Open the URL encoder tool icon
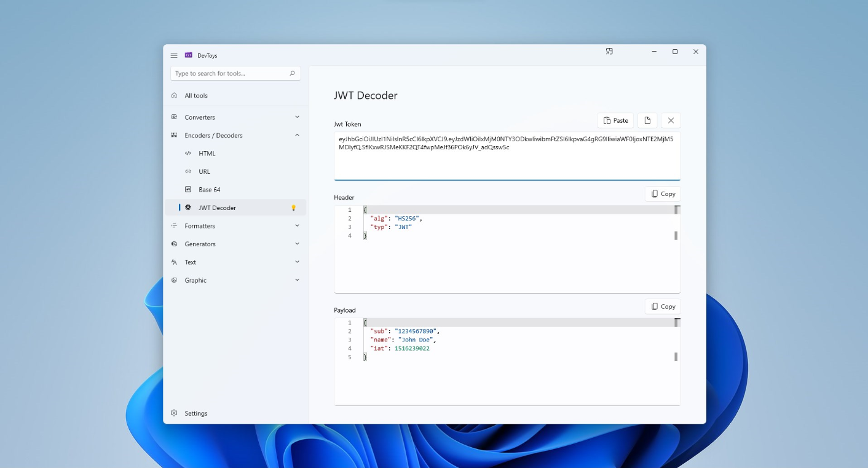This screenshot has width=868, height=468. 188,171
